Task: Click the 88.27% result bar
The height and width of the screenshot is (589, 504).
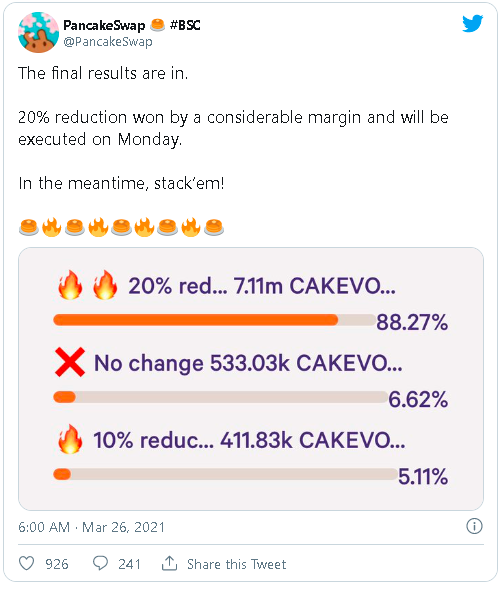Action: coord(214,320)
